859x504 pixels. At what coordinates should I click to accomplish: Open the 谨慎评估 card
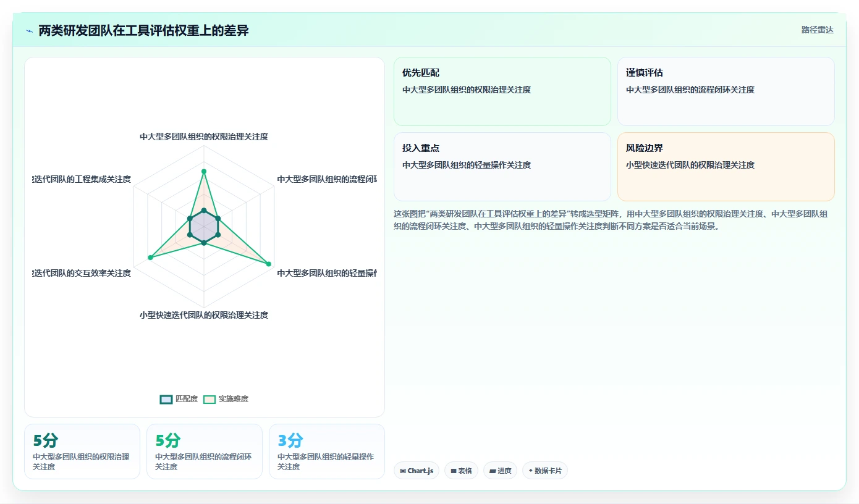(726, 91)
